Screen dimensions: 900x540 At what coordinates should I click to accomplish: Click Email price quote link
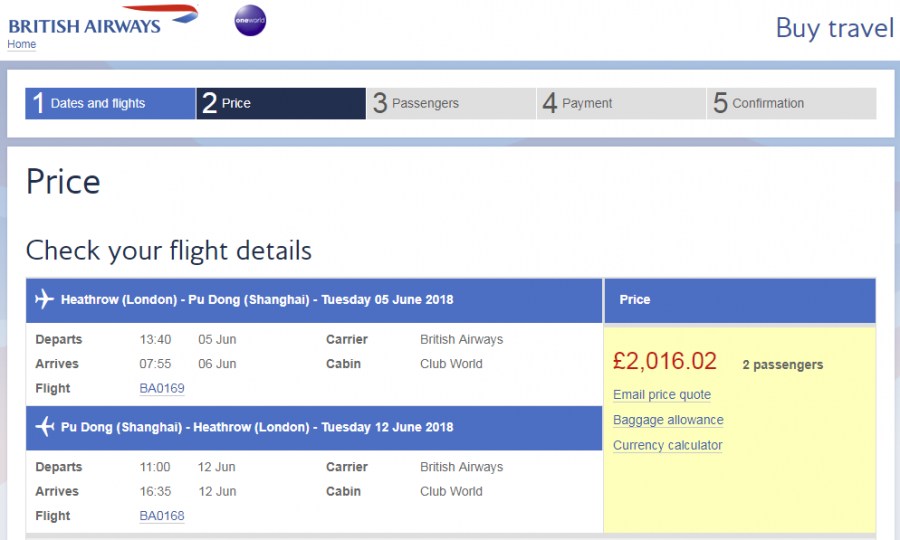pyautogui.click(x=662, y=395)
